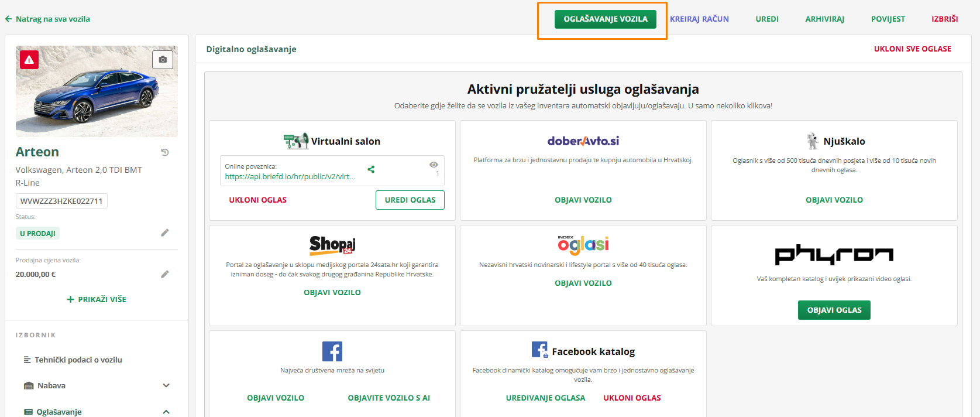
Task: Click Objavite vozilo s AI
Action: pyautogui.click(x=389, y=398)
